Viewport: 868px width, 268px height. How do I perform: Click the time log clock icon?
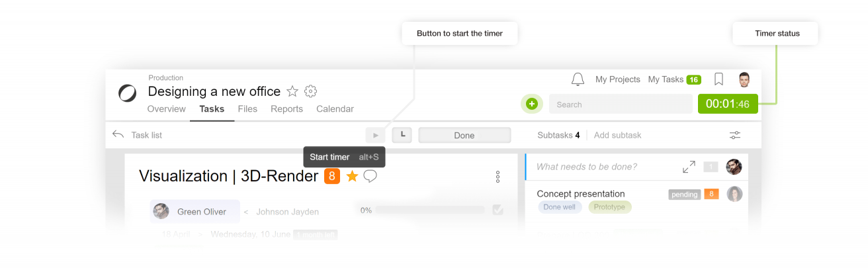pyautogui.click(x=402, y=135)
